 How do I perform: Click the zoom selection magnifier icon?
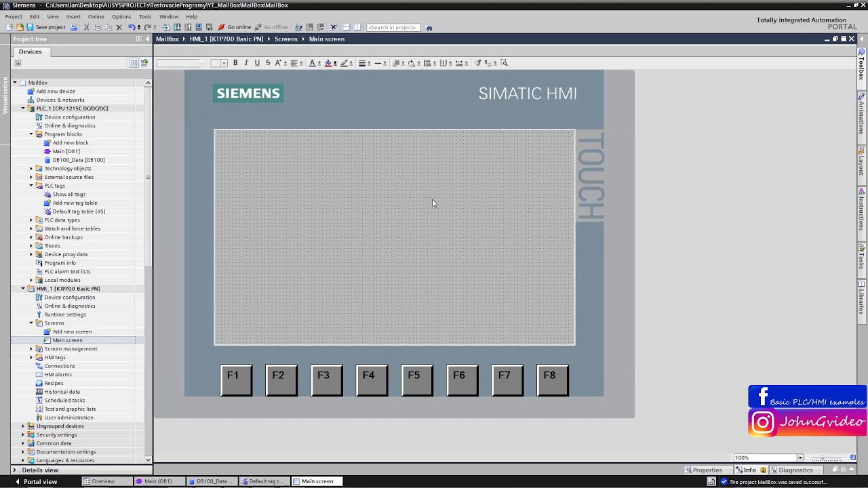click(x=504, y=63)
